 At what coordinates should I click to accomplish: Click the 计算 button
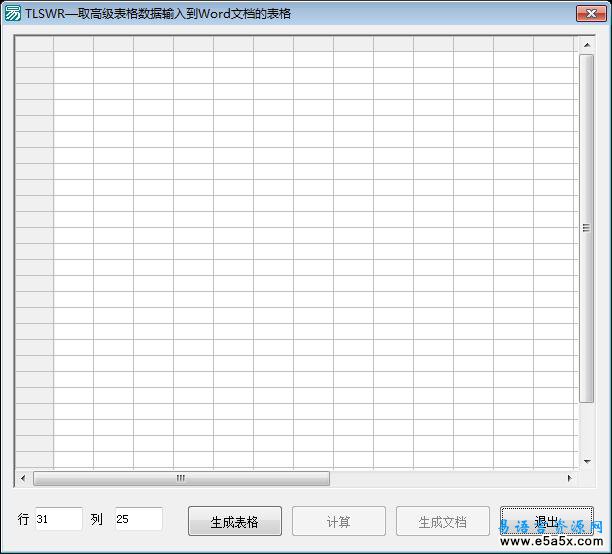[338, 521]
